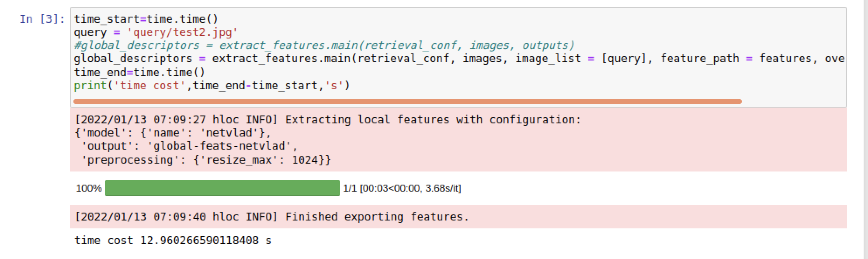Click the 'Finished exporting features' log line
The width and height of the screenshot is (868, 259).
[x=272, y=217]
